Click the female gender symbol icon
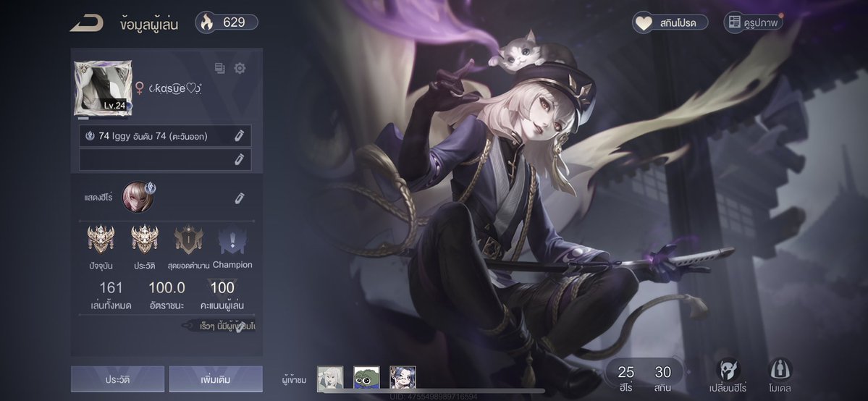868x401 pixels. [x=140, y=88]
